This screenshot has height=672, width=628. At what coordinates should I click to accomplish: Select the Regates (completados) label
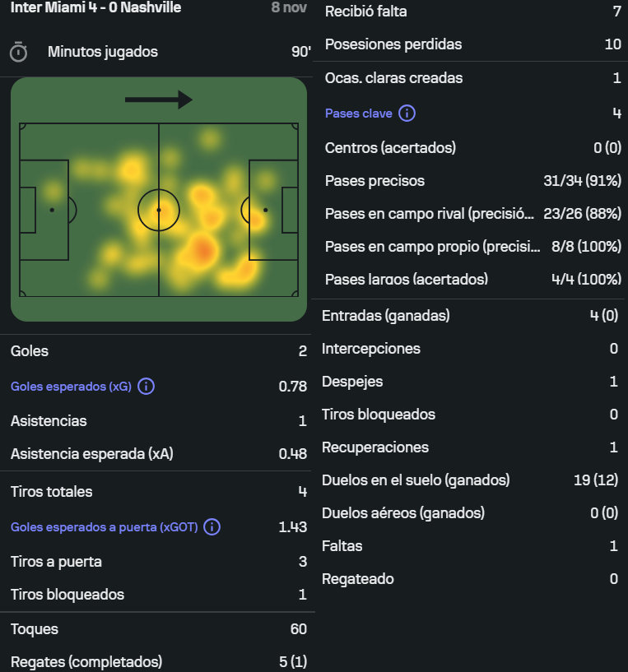[86, 662]
